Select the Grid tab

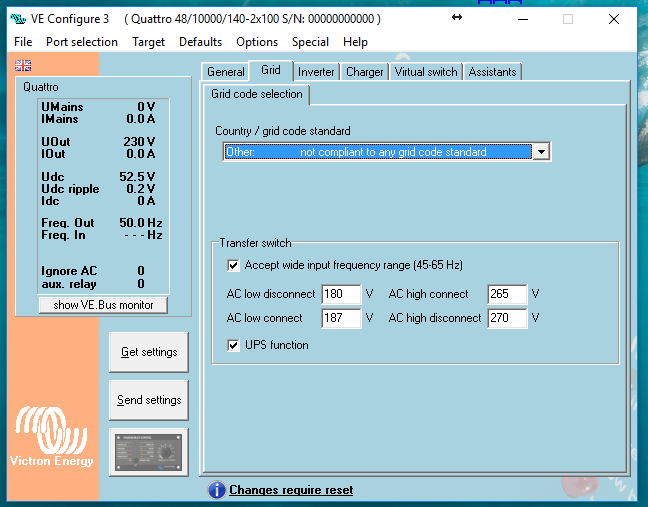click(271, 70)
